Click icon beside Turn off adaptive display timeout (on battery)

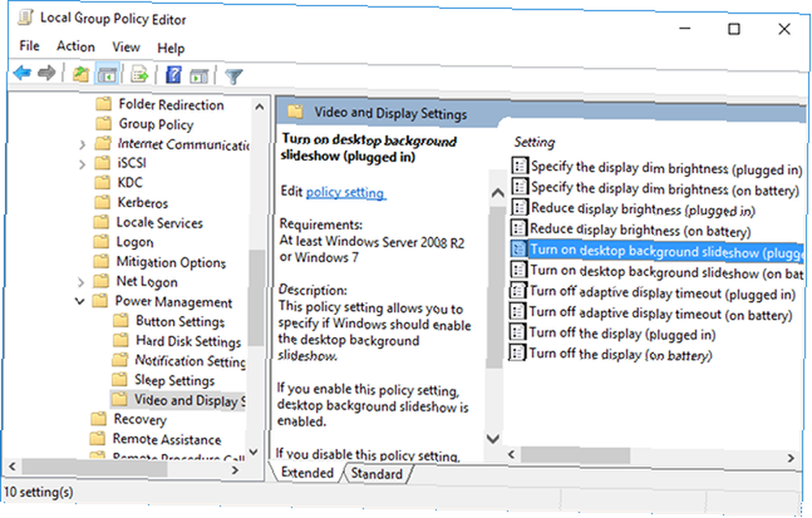click(x=516, y=311)
